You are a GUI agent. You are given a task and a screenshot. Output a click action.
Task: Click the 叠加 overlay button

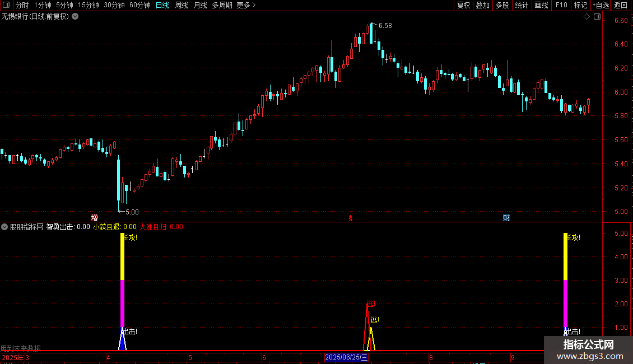(x=483, y=5)
